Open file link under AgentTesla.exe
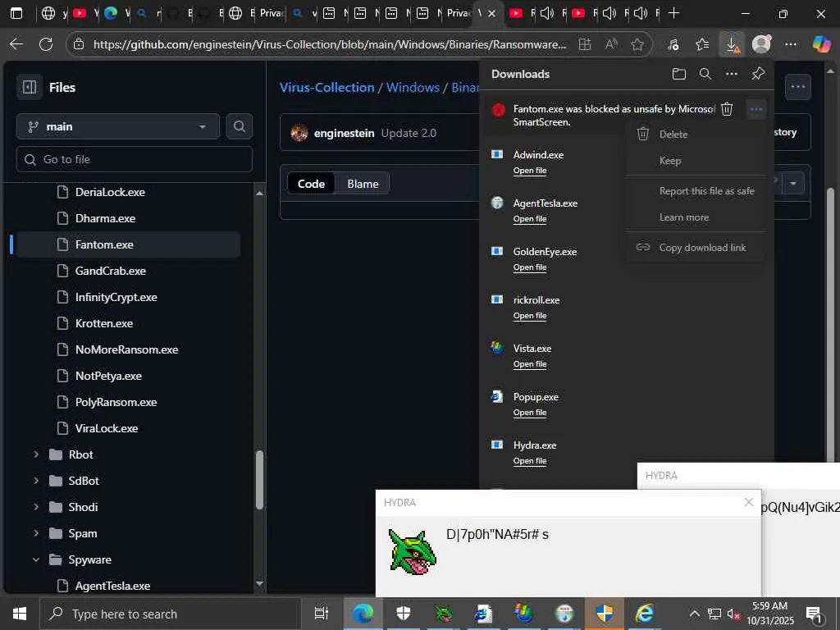Screen dimensions: 840x630 click(x=529, y=218)
